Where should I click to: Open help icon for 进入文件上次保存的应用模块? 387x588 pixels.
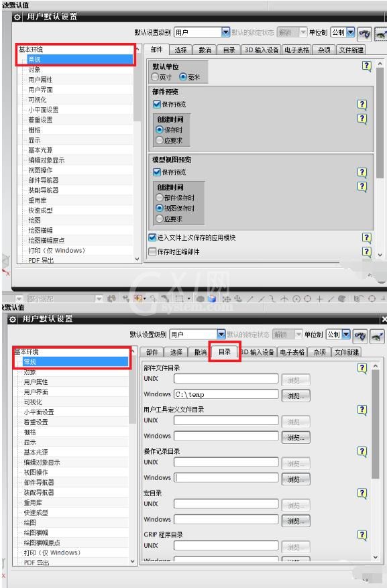(x=366, y=238)
